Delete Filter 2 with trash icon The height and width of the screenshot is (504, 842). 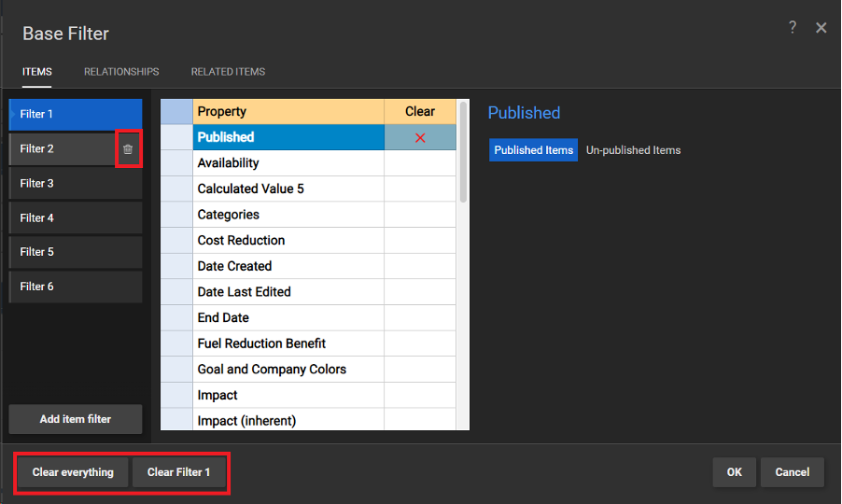128,149
